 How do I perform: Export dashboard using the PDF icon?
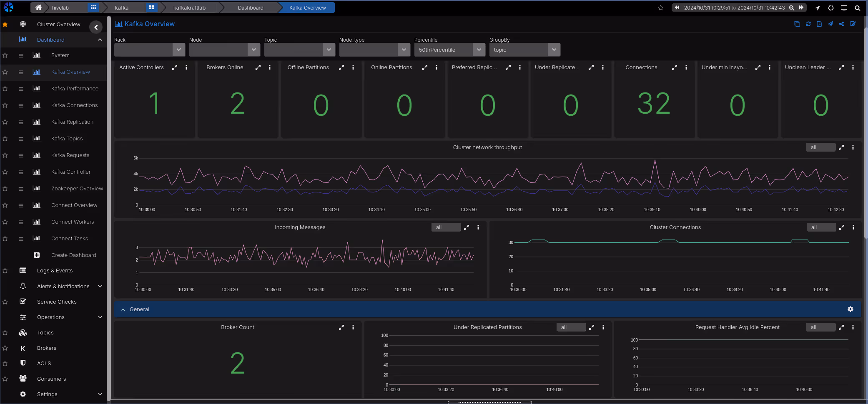(819, 24)
